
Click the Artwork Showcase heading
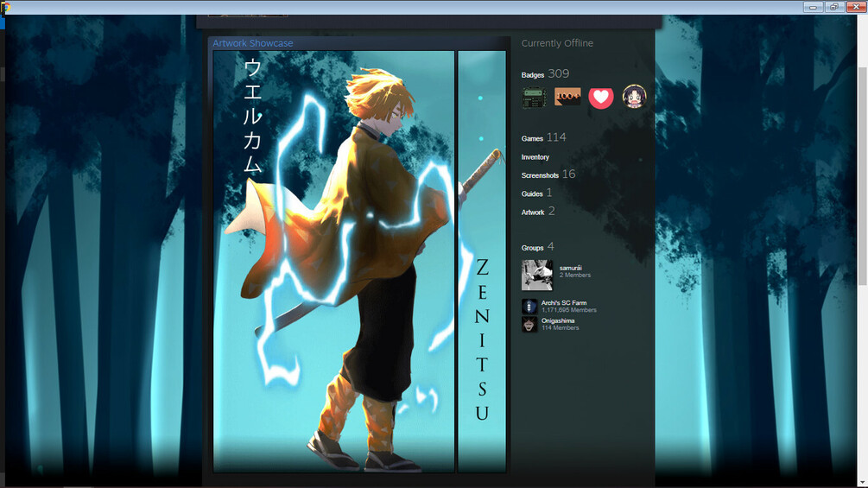pos(253,43)
